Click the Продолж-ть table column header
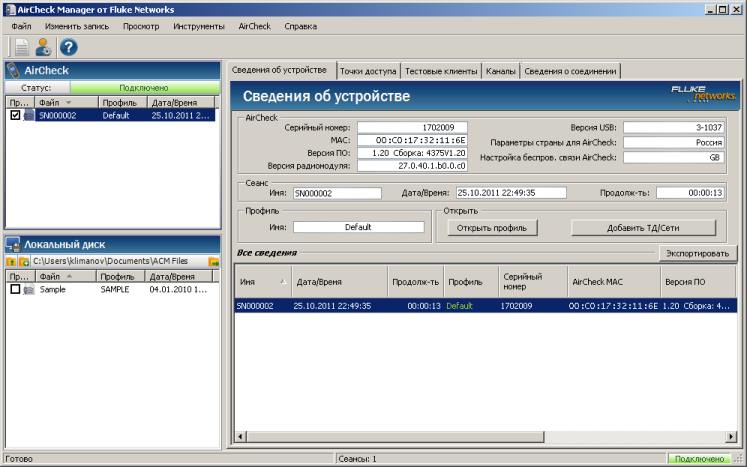747x467 pixels. tap(416, 282)
